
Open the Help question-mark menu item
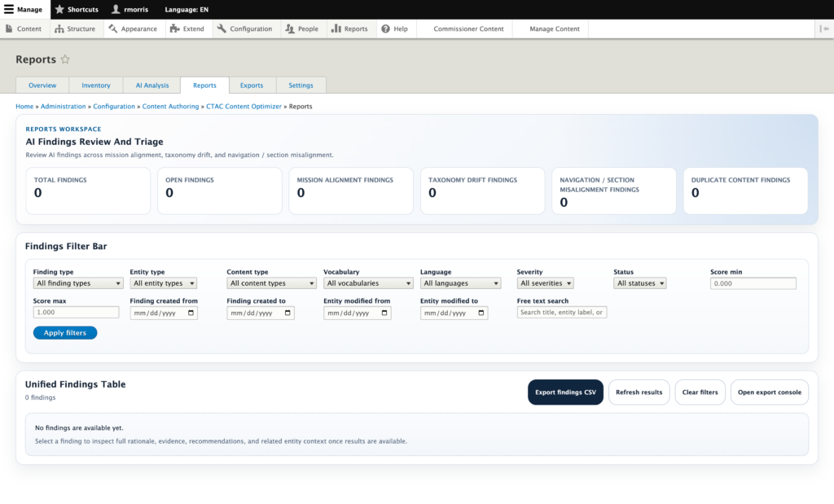tap(395, 28)
